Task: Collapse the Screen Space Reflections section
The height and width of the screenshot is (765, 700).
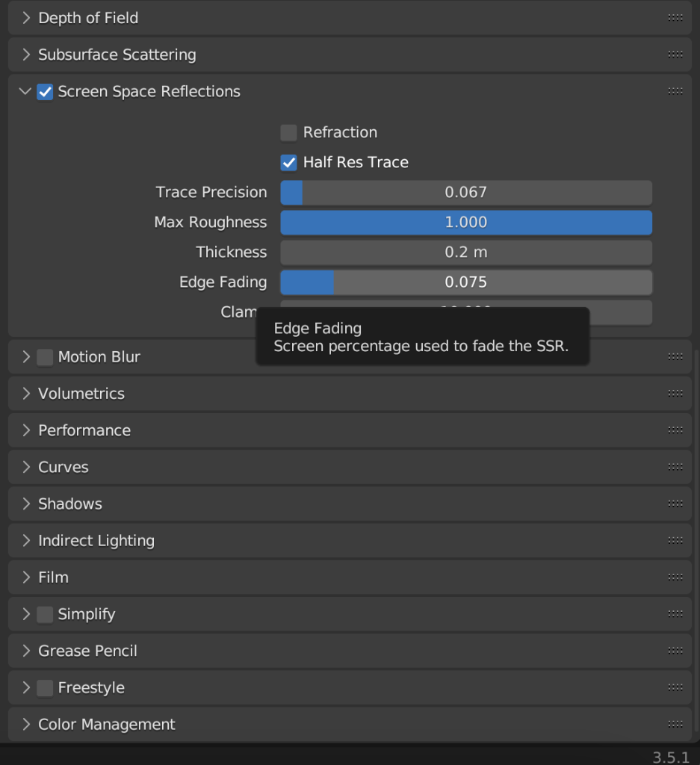Action: point(25,92)
